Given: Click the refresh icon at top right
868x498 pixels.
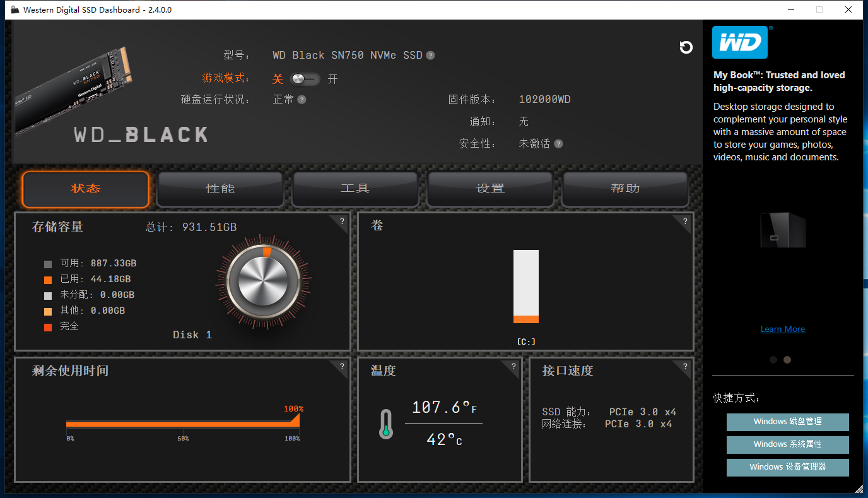Looking at the screenshot, I should (x=686, y=47).
